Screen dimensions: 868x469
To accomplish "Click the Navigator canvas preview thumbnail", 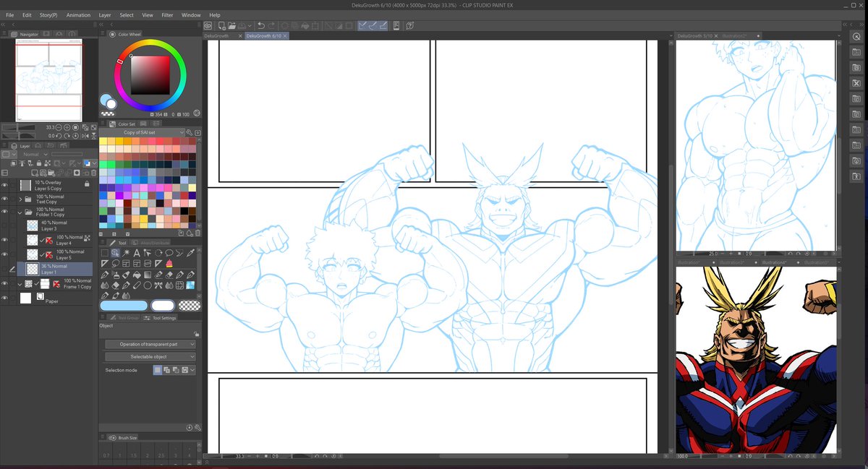I will (x=49, y=79).
